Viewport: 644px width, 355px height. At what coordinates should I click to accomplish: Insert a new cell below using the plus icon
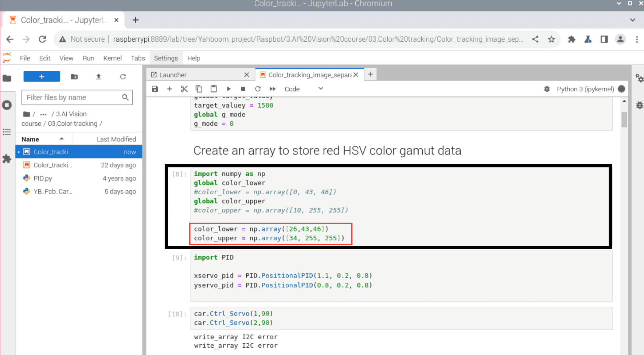click(169, 89)
